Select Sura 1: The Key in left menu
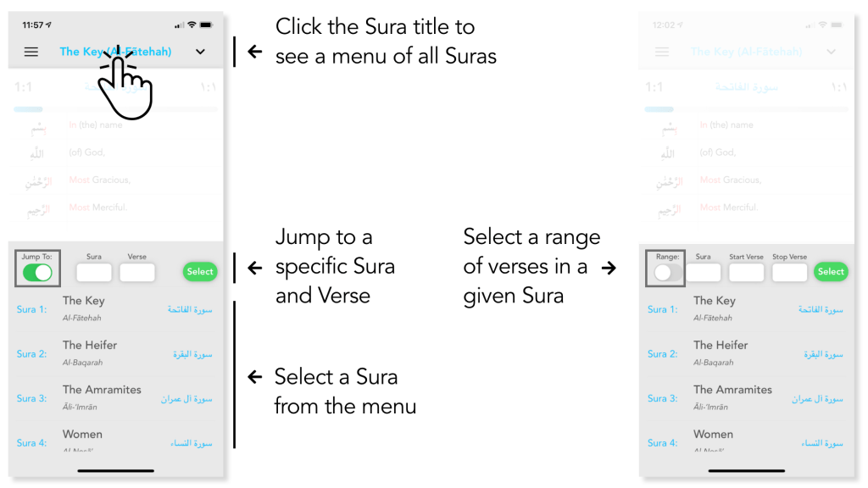The width and height of the screenshot is (868, 488). (114, 309)
